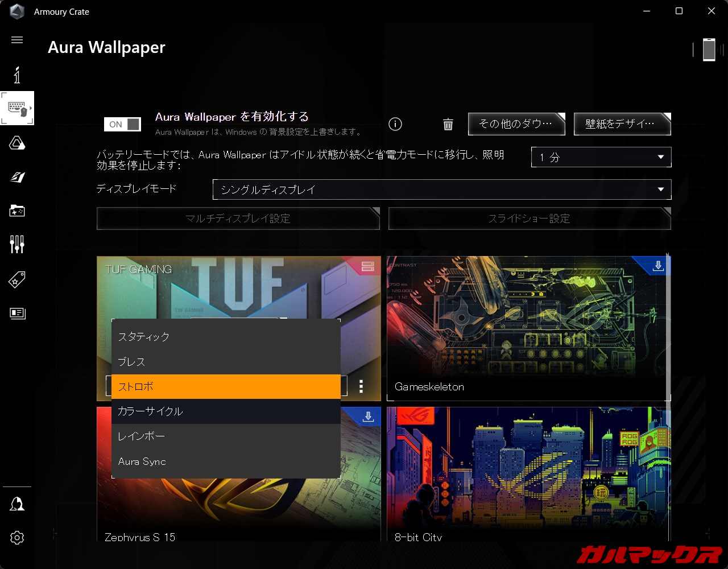The image size is (728, 569).
Task: Select Aura Sync from the effect list
Action: coord(226,461)
